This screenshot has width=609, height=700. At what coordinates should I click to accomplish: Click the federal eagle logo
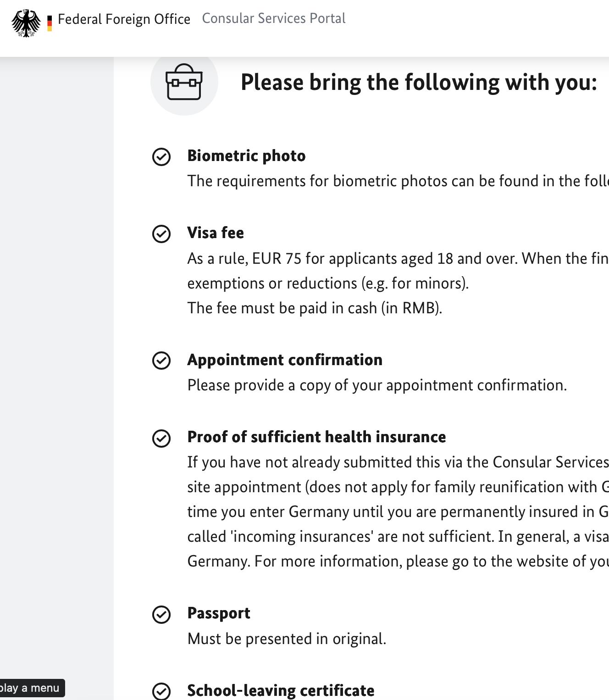click(x=26, y=22)
